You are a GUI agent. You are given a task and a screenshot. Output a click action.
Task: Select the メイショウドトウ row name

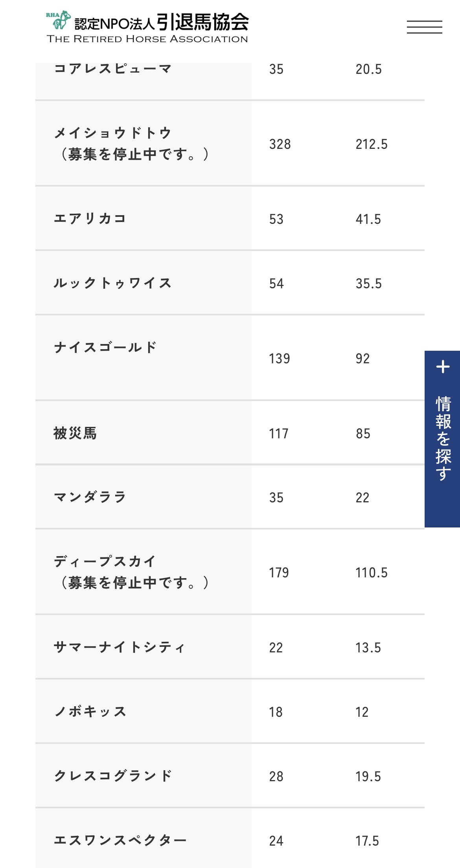pyautogui.click(x=112, y=133)
